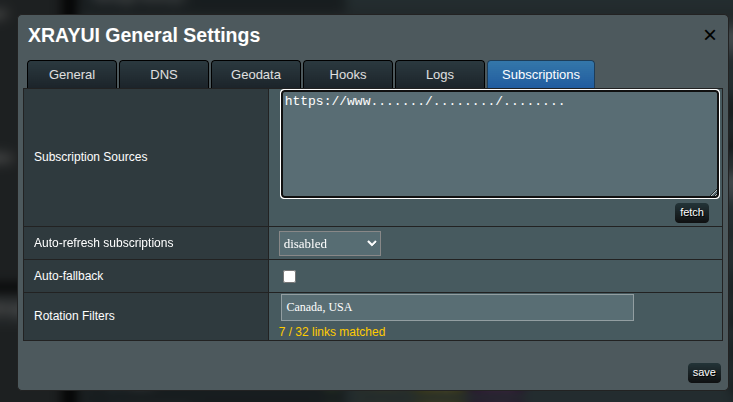The height and width of the screenshot is (402, 733).
Task: Click the XRAYUI General Settings title
Action: tap(144, 36)
